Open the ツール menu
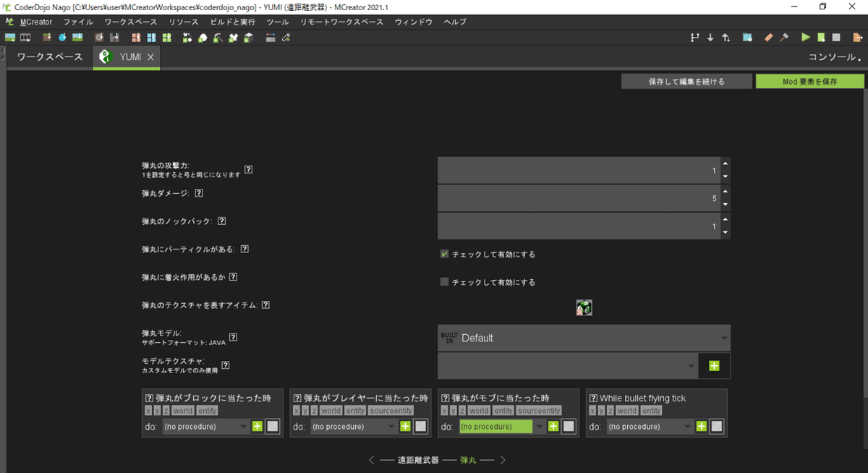This screenshot has width=868, height=473. tap(277, 22)
